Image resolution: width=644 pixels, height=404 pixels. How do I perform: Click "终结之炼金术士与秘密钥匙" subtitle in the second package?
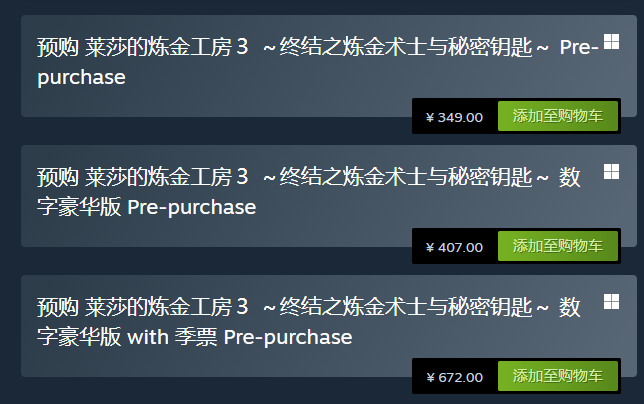[x=406, y=177]
